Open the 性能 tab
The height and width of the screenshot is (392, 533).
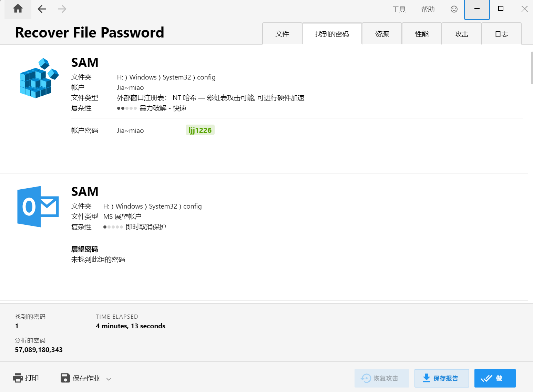click(422, 34)
